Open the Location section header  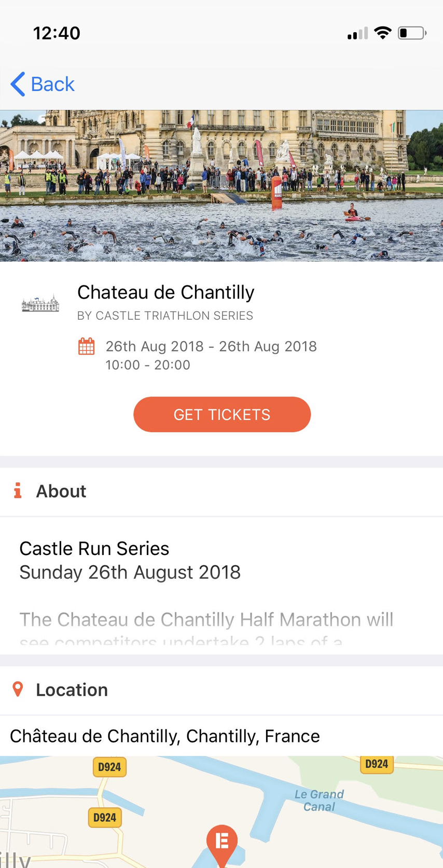point(221,690)
